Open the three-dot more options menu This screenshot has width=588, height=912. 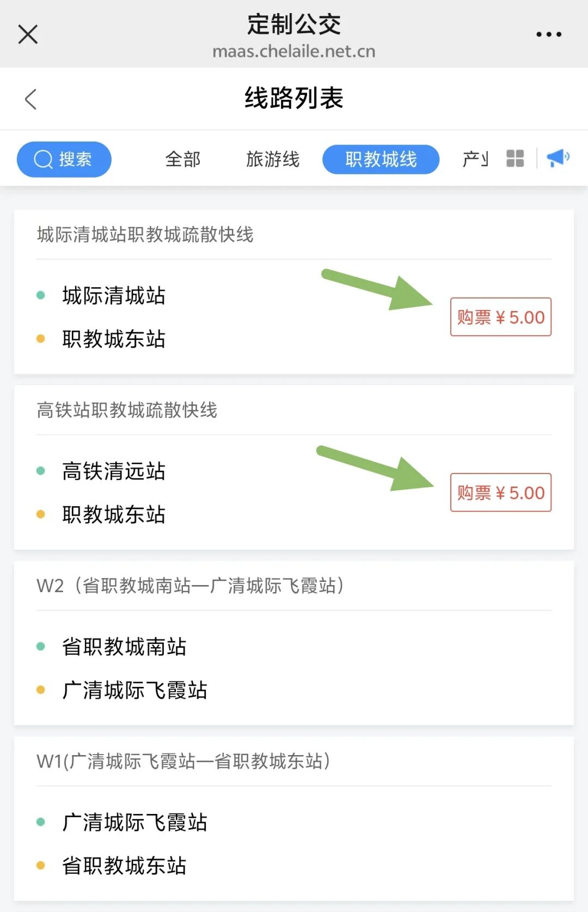(x=548, y=34)
